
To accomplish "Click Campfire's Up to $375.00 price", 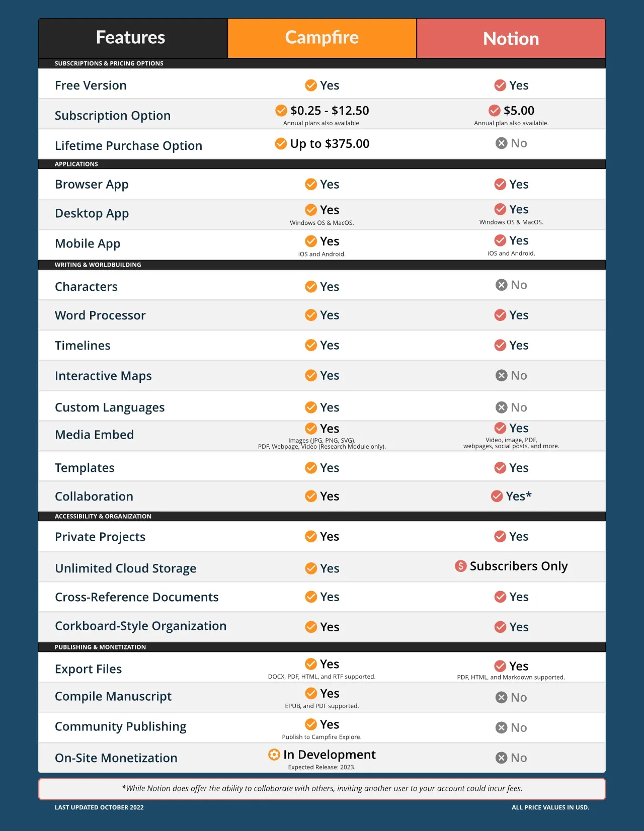I will (330, 144).
